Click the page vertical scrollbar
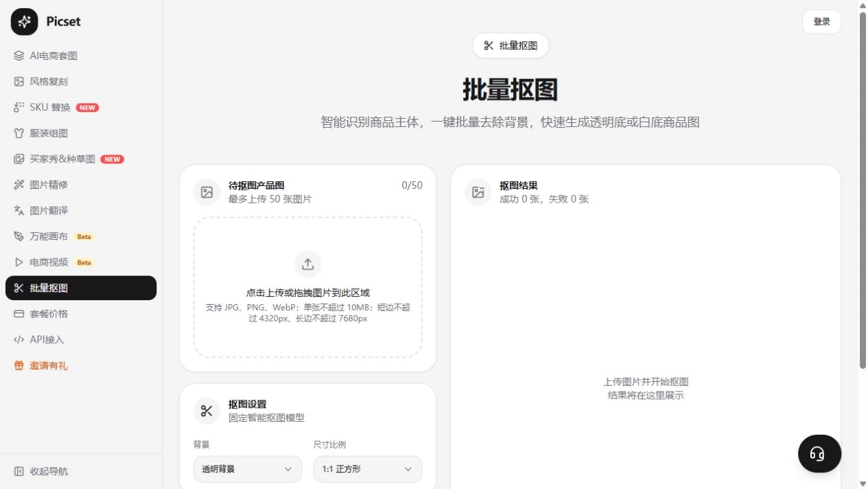 click(863, 190)
